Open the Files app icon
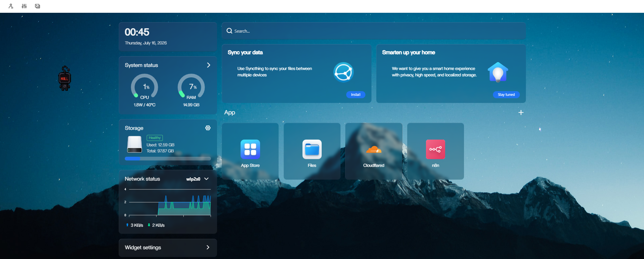 (x=312, y=149)
